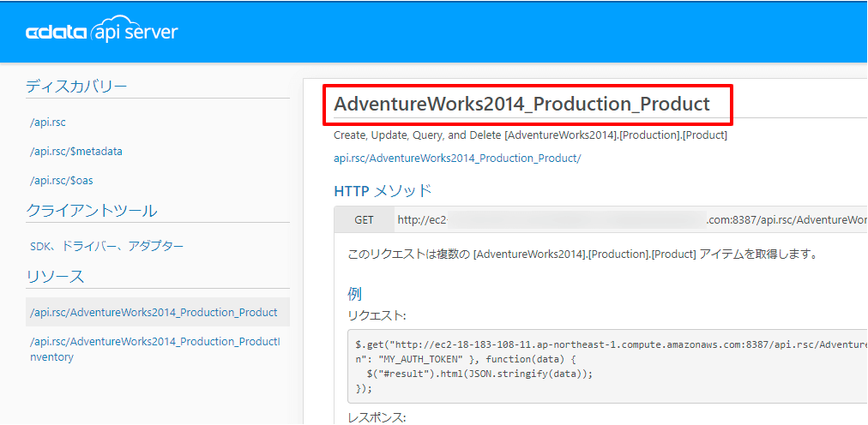Open the /api.rsc discovery link
The height and width of the screenshot is (425, 868).
[x=48, y=123]
